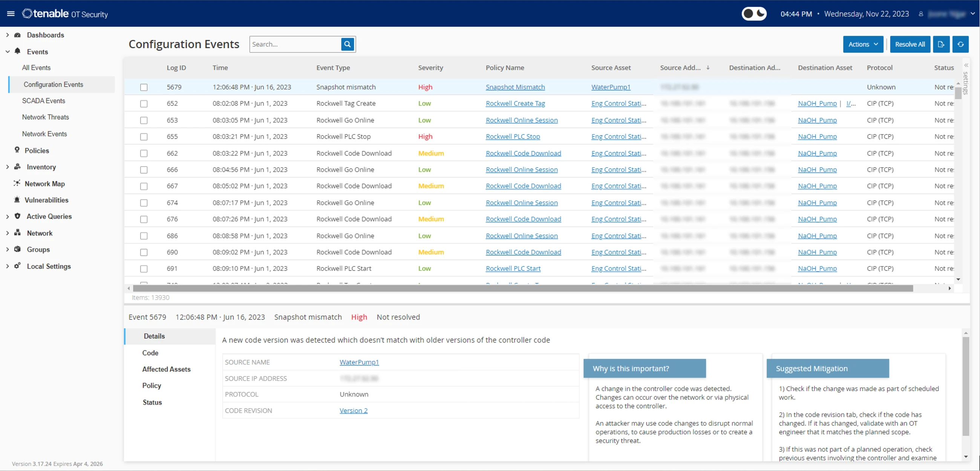Click the hamburger menu icon

(11, 14)
